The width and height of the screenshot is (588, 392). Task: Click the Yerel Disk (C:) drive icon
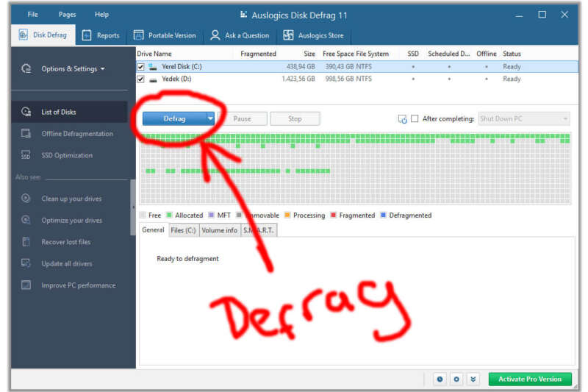(153, 67)
